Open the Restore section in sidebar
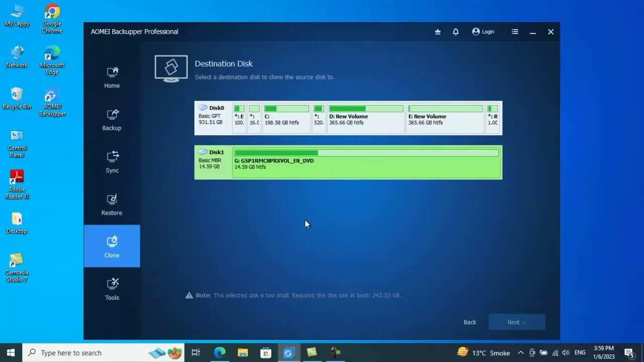This screenshot has width=644, height=362. [x=112, y=204]
